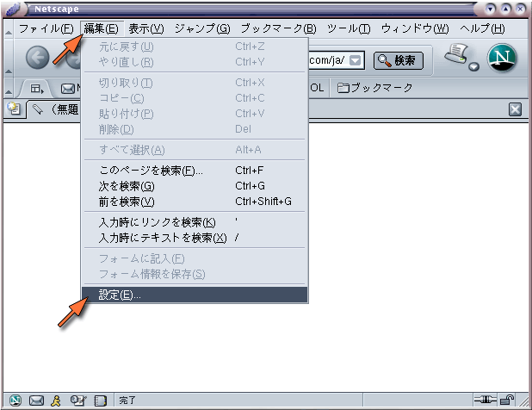Click the new tab icon
Viewport: 532px width, 410px height.
14,109
